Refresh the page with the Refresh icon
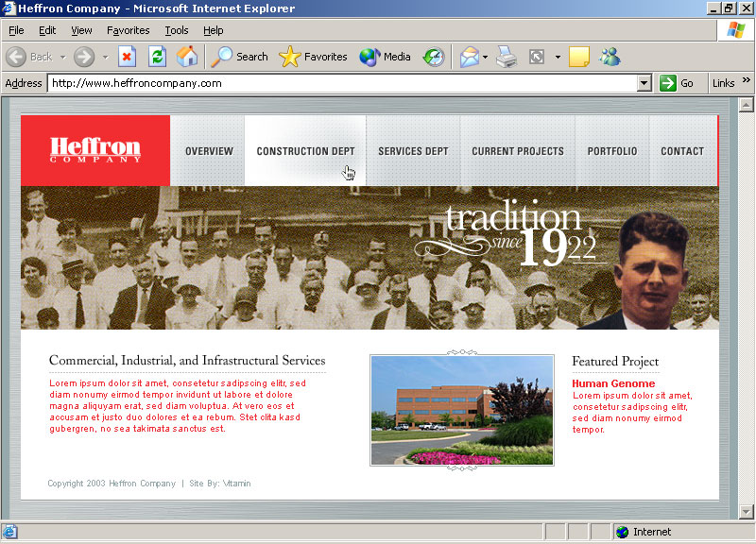Screen dimensions: 756x544 [157, 57]
